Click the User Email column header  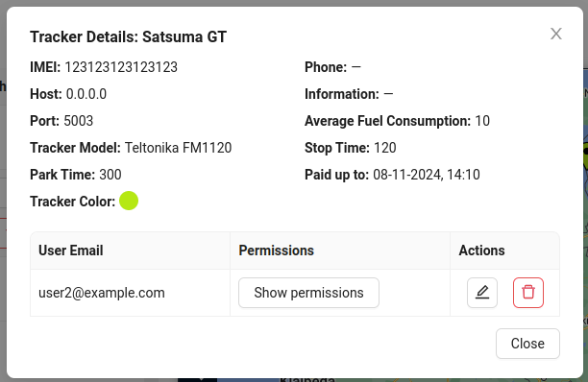click(71, 251)
